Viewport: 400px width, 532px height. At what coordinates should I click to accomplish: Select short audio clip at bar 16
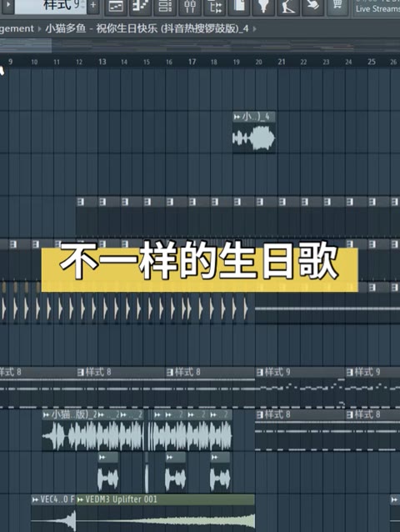click(175, 473)
